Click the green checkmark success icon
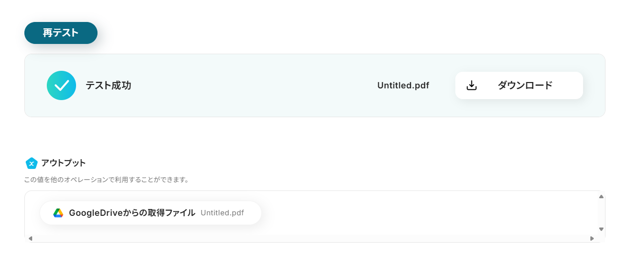The image size is (644, 270). point(61,85)
